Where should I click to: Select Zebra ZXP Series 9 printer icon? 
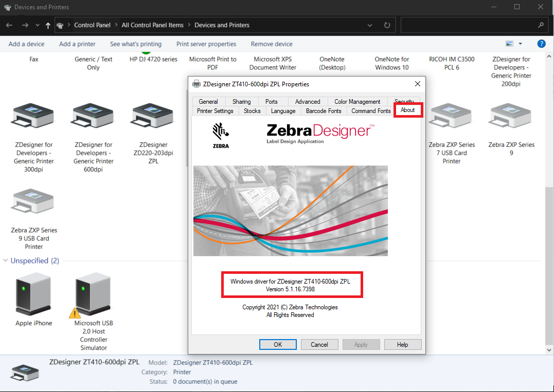(511, 117)
